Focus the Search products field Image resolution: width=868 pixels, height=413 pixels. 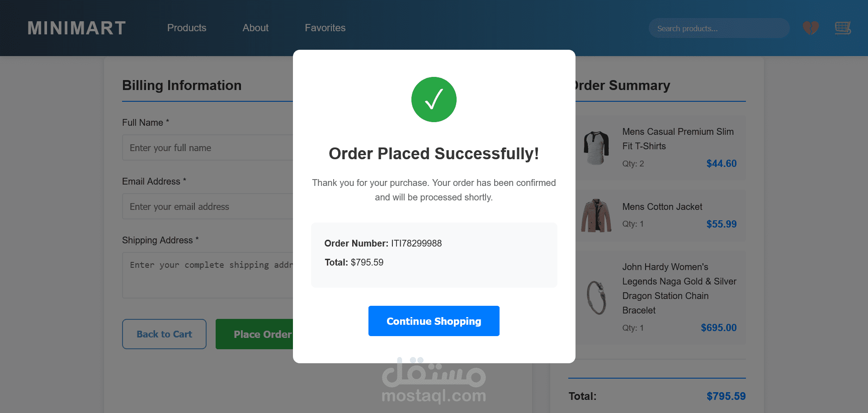click(719, 28)
